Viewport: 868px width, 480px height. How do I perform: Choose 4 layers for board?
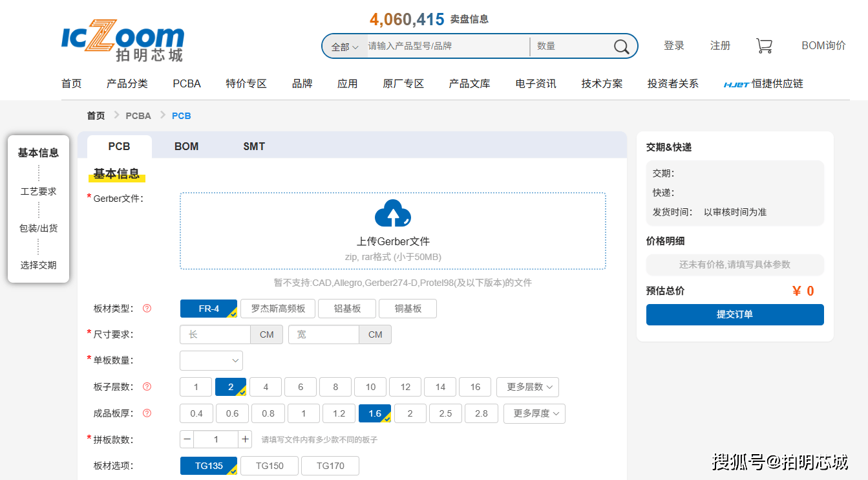tap(266, 387)
